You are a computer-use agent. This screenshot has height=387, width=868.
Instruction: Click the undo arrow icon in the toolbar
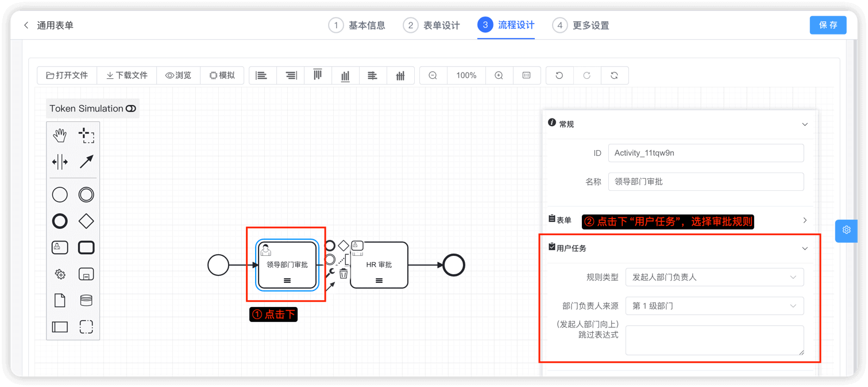559,75
